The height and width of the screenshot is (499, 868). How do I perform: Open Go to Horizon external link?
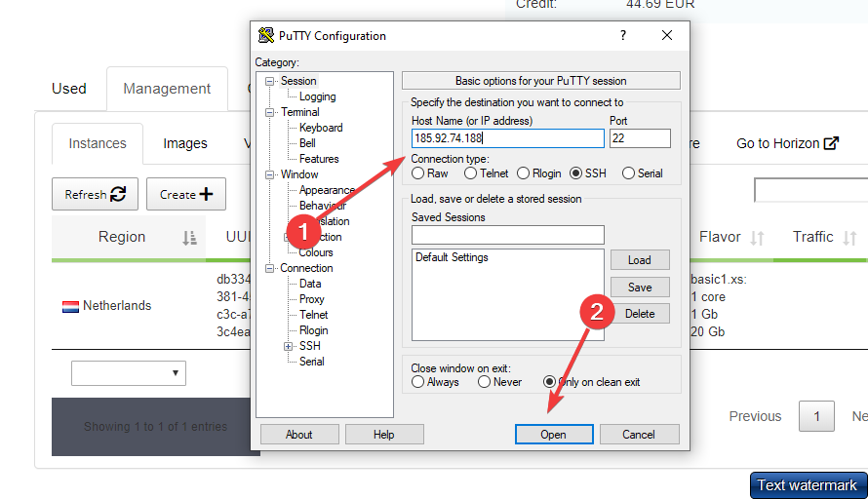pos(787,143)
